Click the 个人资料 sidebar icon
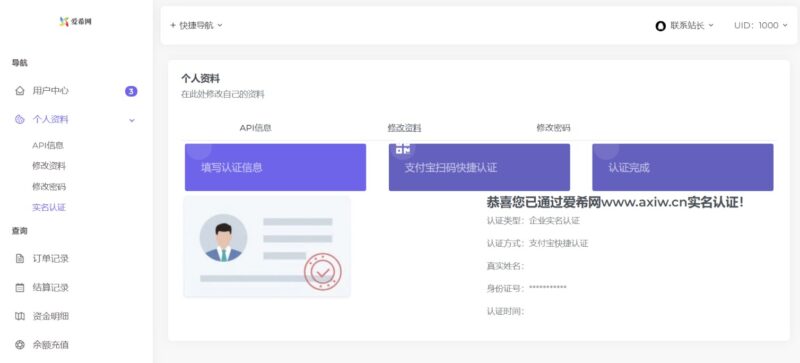Screen dimensions: 800x363 [19, 120]
